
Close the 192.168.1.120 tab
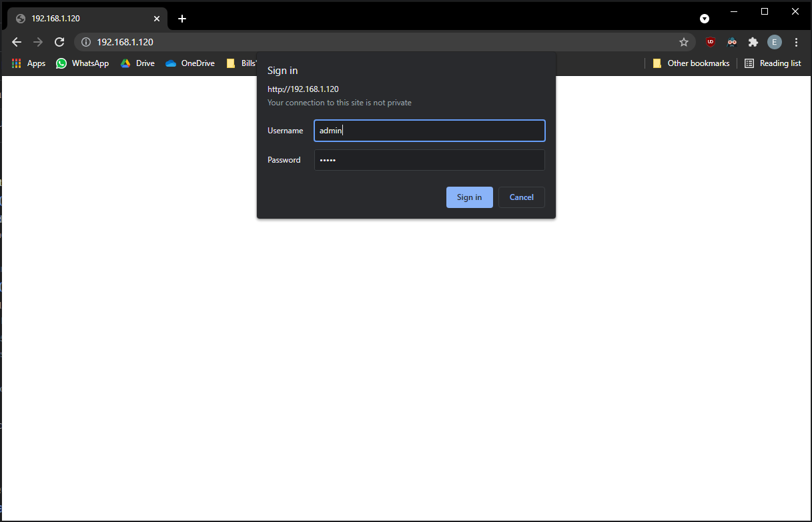point(157,19)
